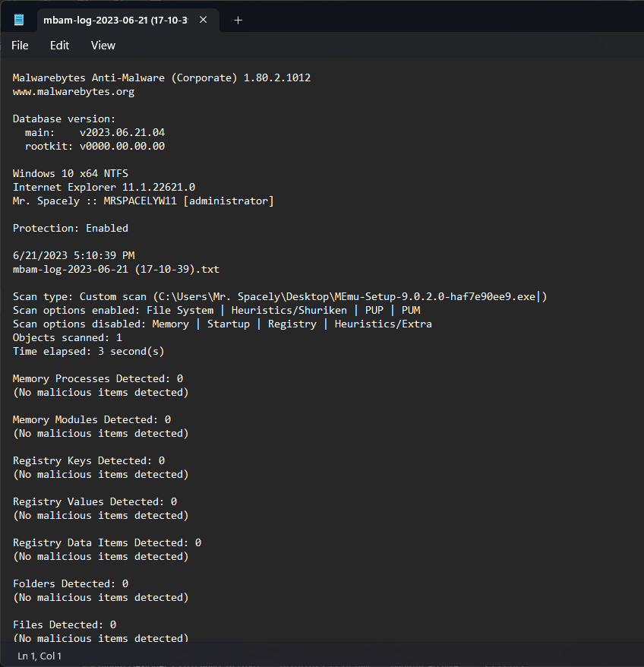644x667 pixels.
Task: Click the main database version v2023.06.21.04
Action: (x=122, y=132)
